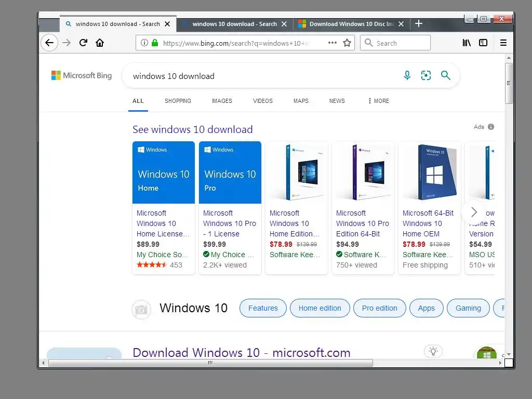Select the Pro edition filter chip
Screen dimensions: 532x399
pyautogui.click(x=380, y=308)
